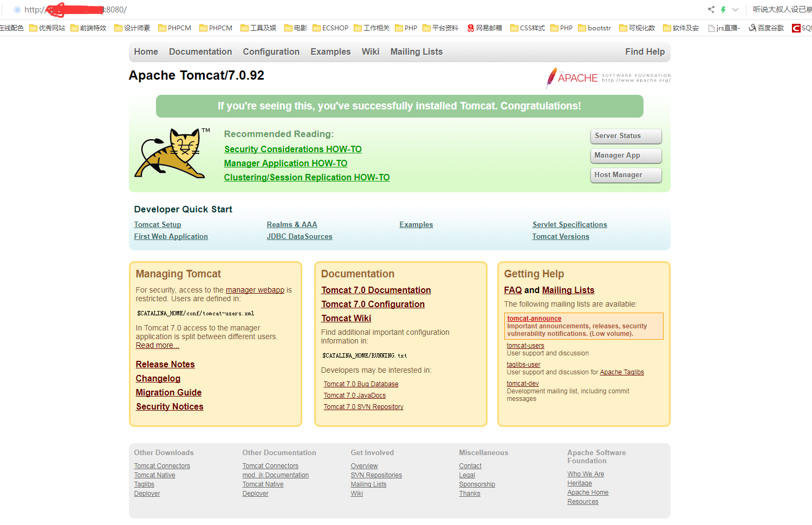
Task: Open the 工作相关 bookmark folder
Action: (x=372, y=28)
